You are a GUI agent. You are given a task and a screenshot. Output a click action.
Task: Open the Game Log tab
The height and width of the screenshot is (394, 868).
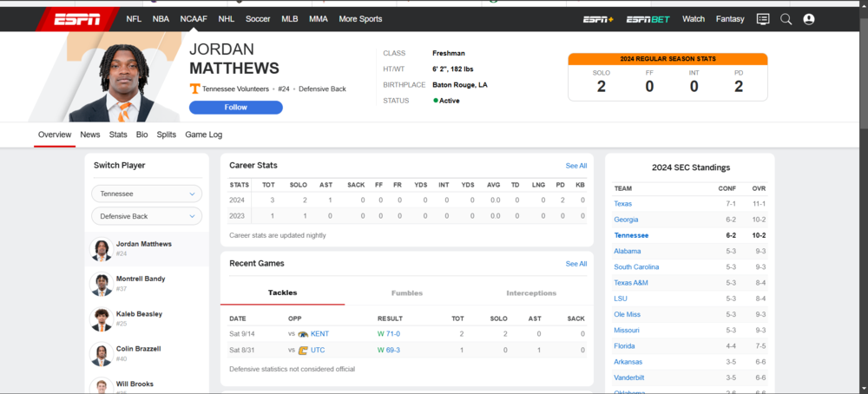(x=203, y=135)
